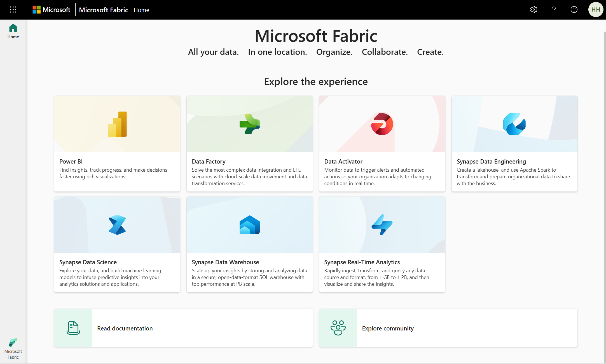This screenshot has height=364, width=606.
Task: Click the Synapse Data Warehouse house icon
Action: [x=250, y=225]
